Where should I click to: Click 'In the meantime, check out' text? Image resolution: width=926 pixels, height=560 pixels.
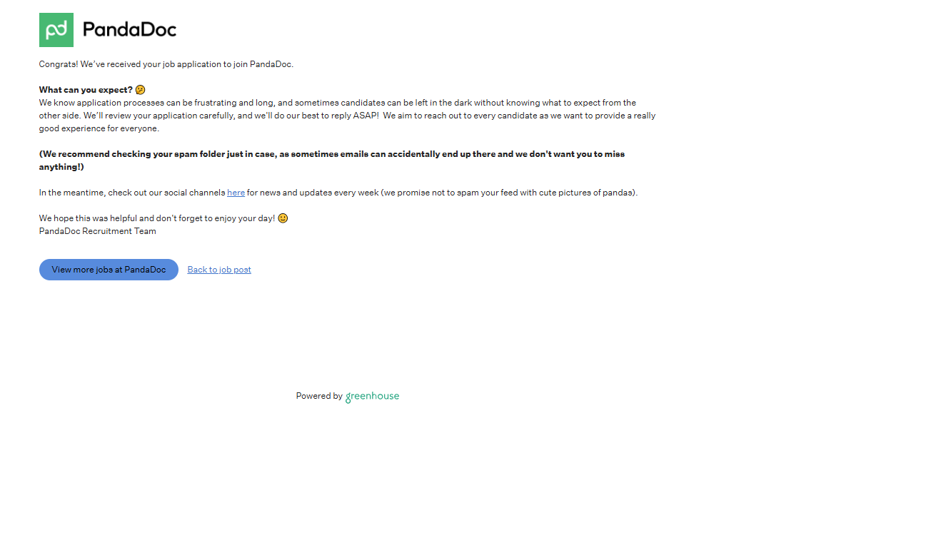click(132, 193)
